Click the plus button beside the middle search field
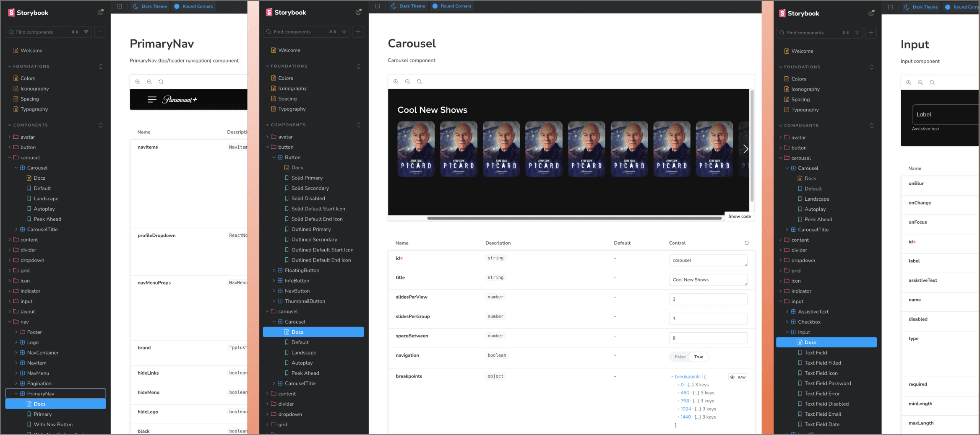This screenshot has width=980, height=435. click(358, 32)
